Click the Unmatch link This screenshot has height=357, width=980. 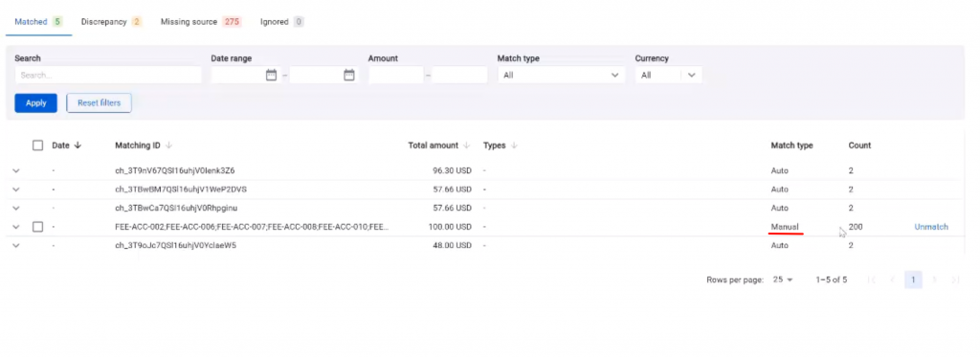(931, 227)
